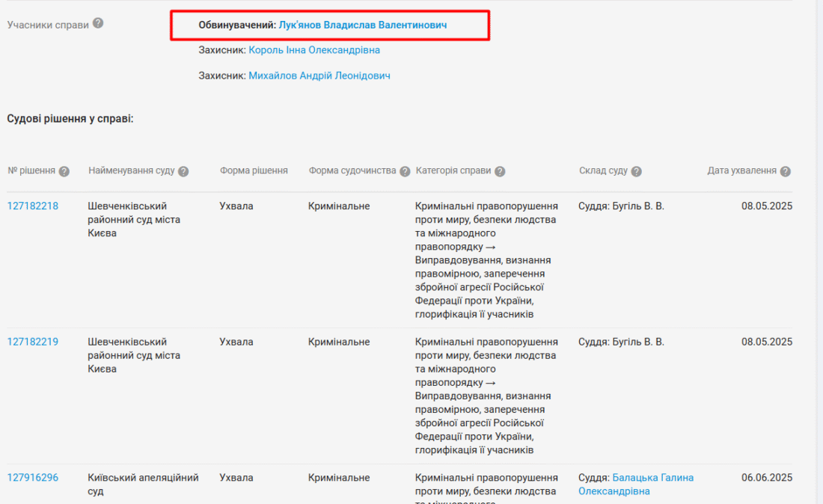Click help icon beside Дата ухвалення header
Screen dimensions: 823x504
tap(785, 171)
